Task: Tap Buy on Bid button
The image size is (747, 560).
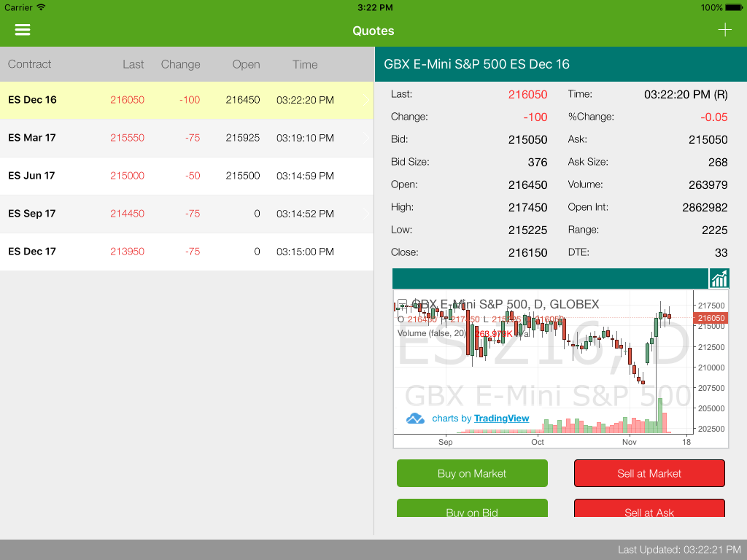Action: pyautogui.click(x=472, y=508)
